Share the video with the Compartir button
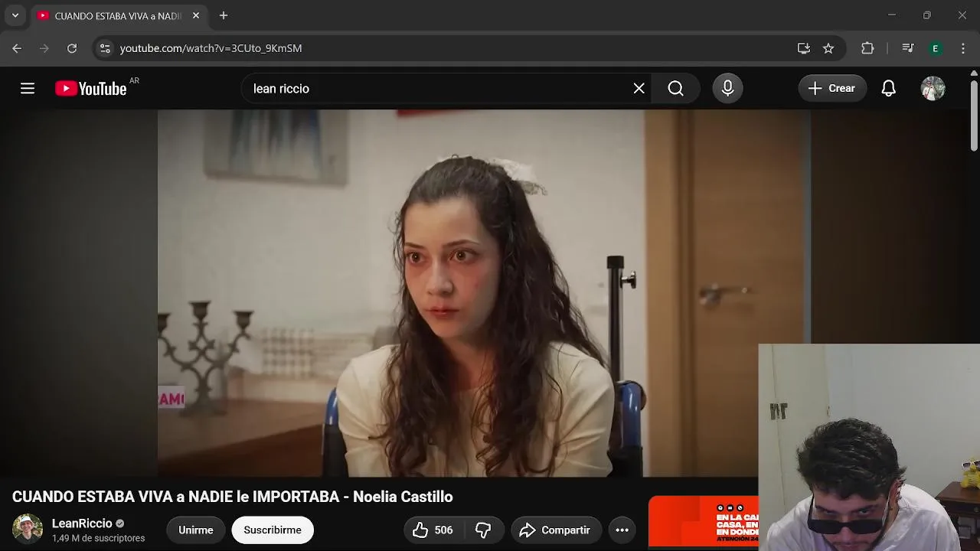The width and height of the screenshot is (980, 551). 555,530
